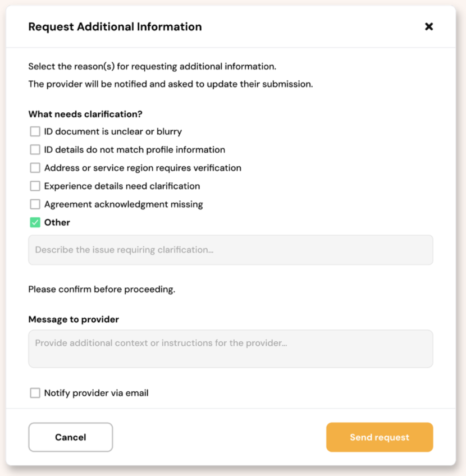
Task: Check the 'ID document is unclear or blurry' box
Action: click(35, 132)
